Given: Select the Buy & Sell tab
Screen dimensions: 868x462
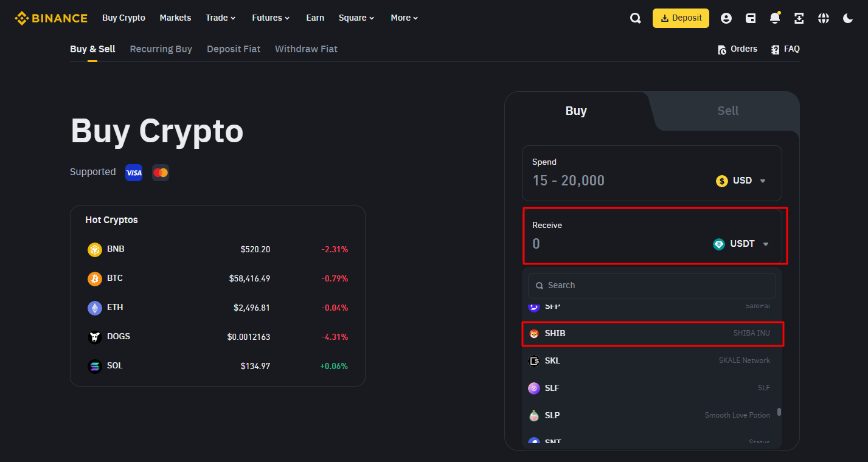Looking at the screenshot, I should pyautogui.click(x=92, y=49).
